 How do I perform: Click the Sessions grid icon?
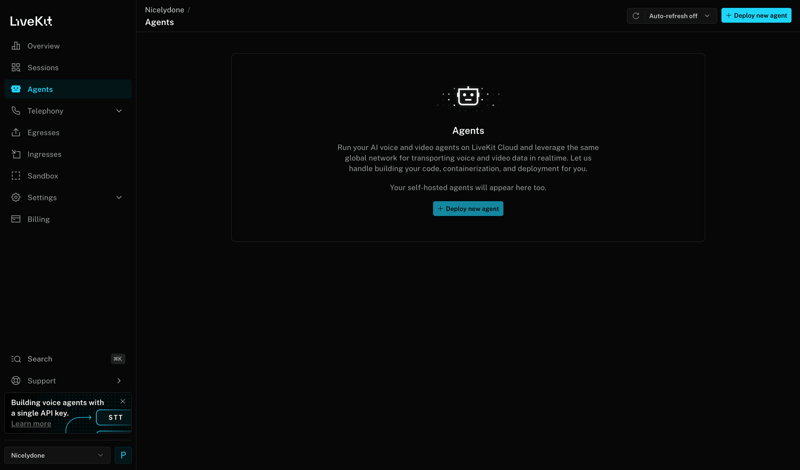(16, 67)
